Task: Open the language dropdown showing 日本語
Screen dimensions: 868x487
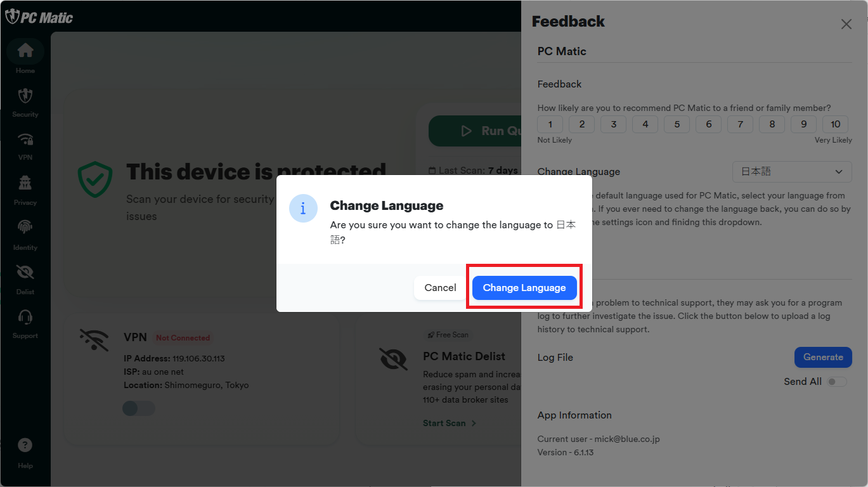Action: coord(792,172)
